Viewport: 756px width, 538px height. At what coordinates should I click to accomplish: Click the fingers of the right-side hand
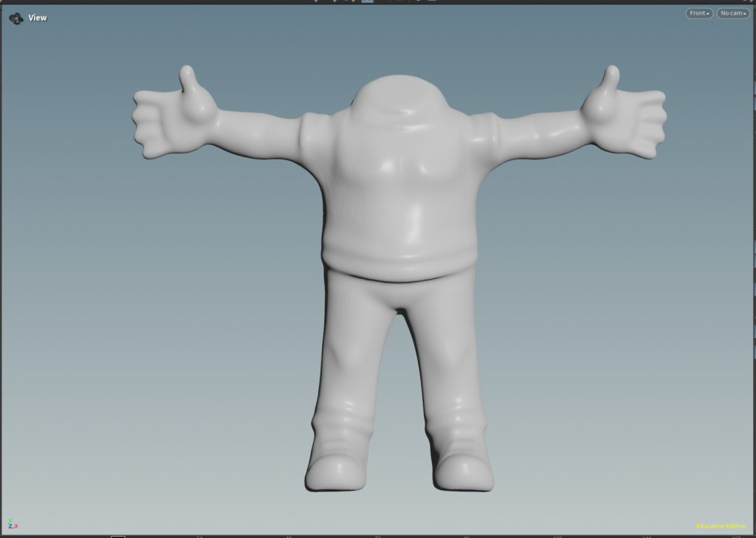pyautogui.click(x=651, y=125)
